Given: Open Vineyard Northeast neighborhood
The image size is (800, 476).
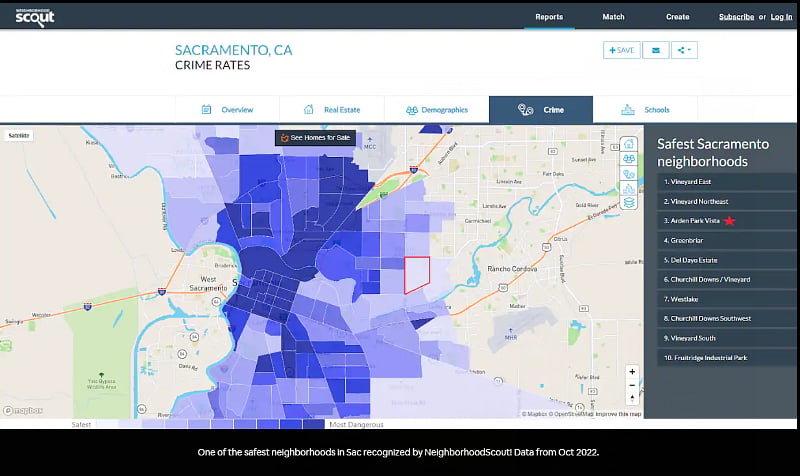Looking at the screenshot, I should point(727,202).
